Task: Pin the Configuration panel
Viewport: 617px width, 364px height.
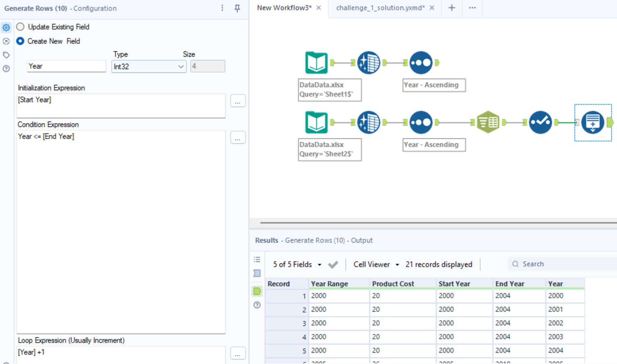Action: [x=237, y=8]
